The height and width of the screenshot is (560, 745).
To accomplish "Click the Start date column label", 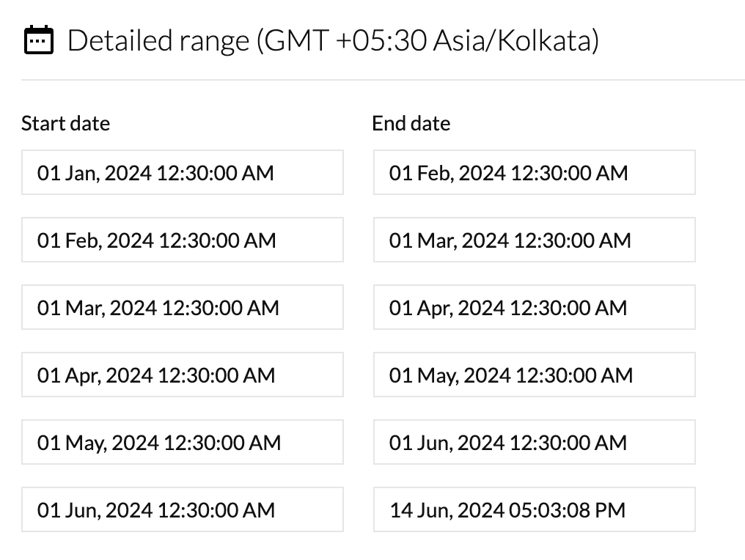I will click(x=65, y=123).
